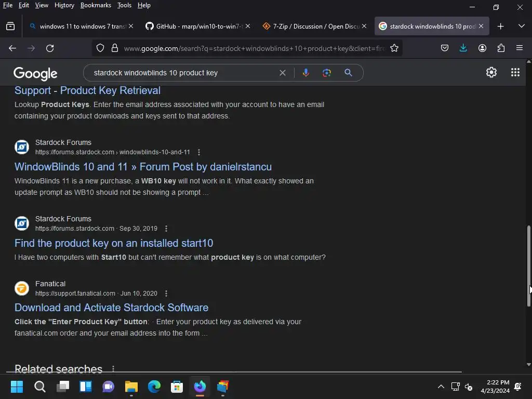Open Firefox account menu
This screenshot has width=532, height=399.
tap(482, 48)
